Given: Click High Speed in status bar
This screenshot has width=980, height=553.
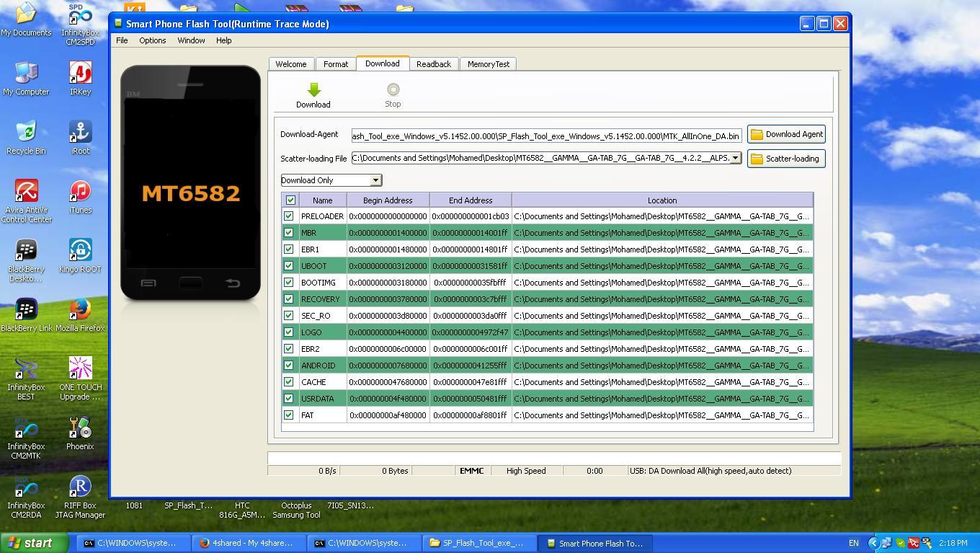Looking at the screenshot, I should (526, 471).
